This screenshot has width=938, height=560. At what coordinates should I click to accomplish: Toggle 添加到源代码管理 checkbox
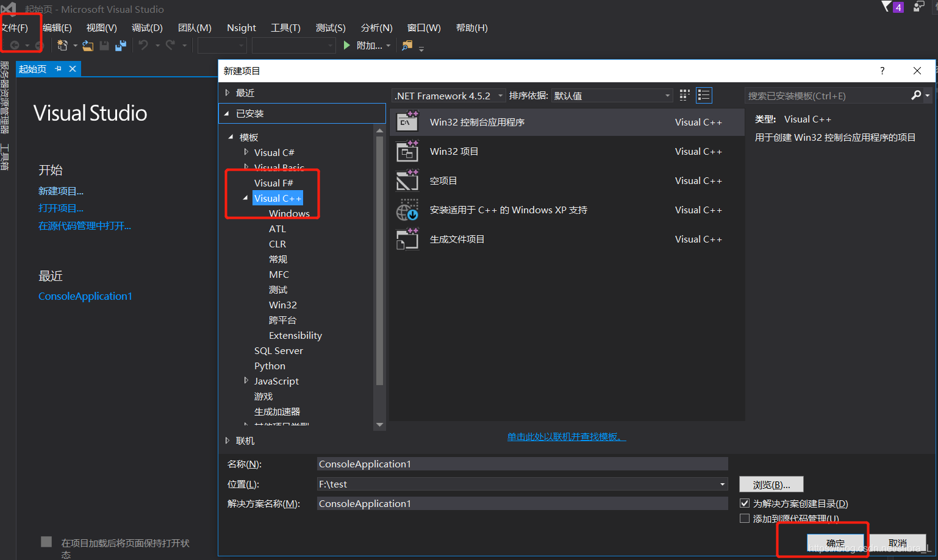click(745, 519)
